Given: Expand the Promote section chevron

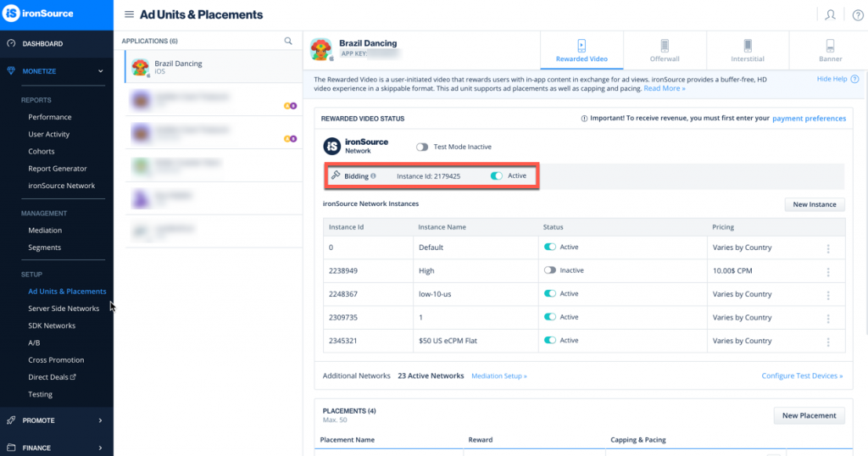Looking at the screenshot, I should pyautogui.click(x=100, y=420).
